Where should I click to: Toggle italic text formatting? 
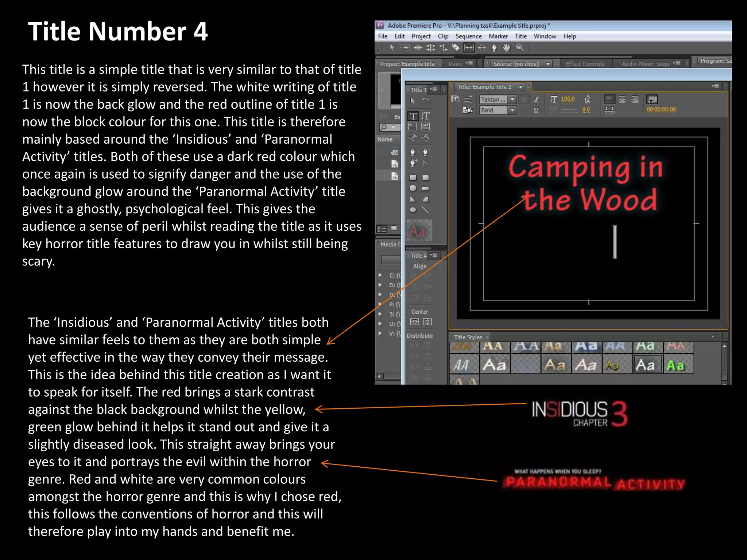tap(536, 99)
